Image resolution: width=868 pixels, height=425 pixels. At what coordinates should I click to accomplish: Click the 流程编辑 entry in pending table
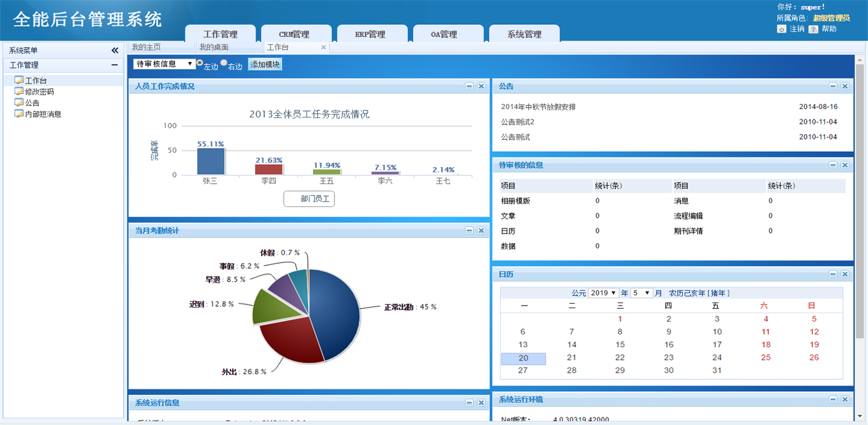point(689,216)
